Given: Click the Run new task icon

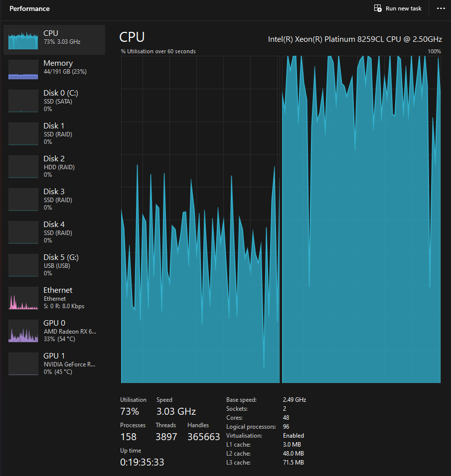Looking at the screenshot, I should tap(378, 8).
